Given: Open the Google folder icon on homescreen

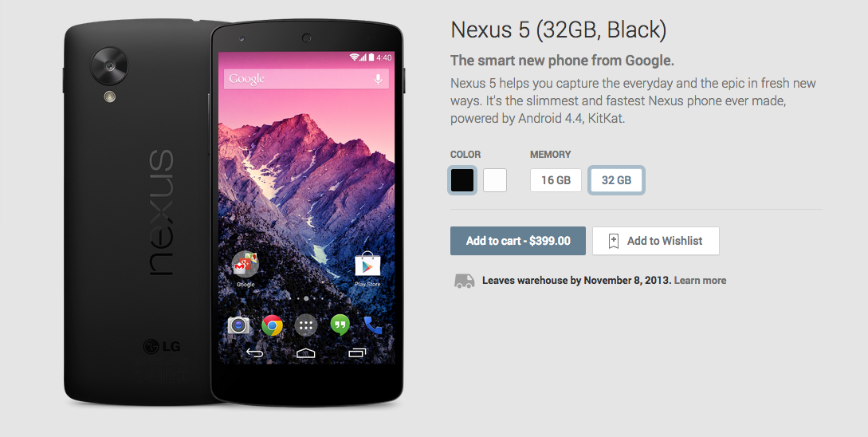Looking at the screenshot, I should 245,264.
